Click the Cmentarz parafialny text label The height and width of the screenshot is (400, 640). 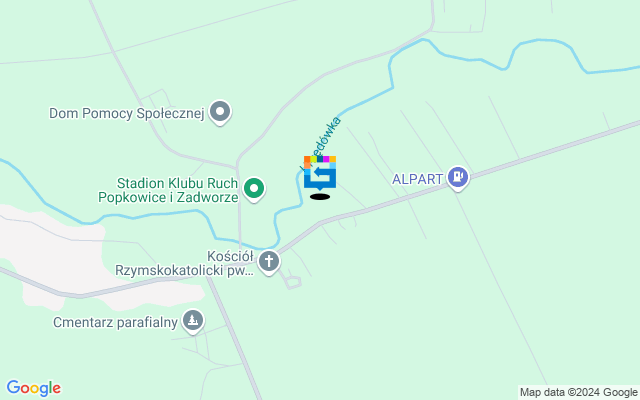116,322
